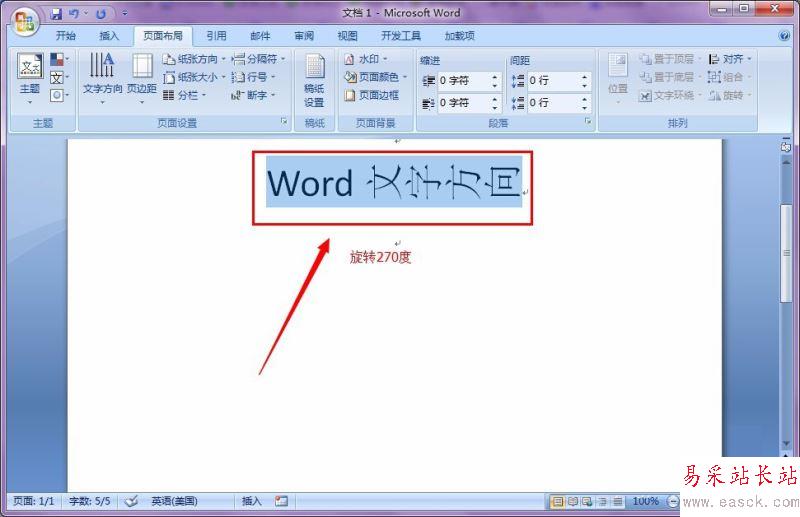Select the 页面布局 tab
The image size is (800, 517).
(163, 36)
